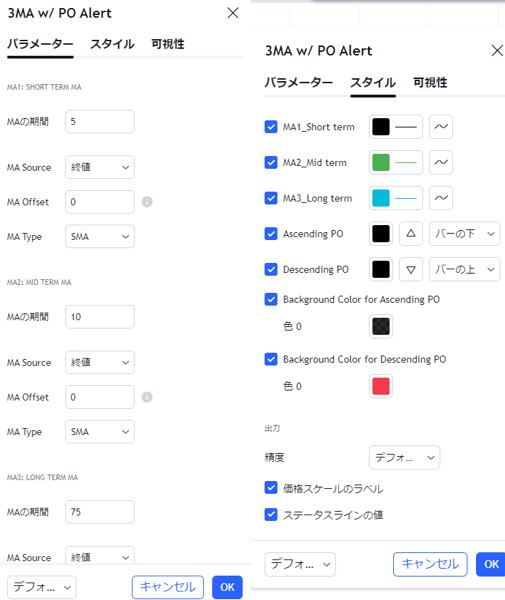Viewport: 505px width, 600px height.
Task: Open the MA1 MA Type SMA dropdown
Action: 100,236
